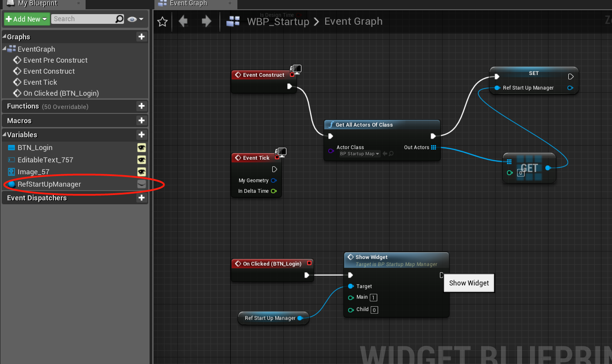The image size is (612, 364).
Task: Collapse the EventGraph tree
Action: coord(4,49)
